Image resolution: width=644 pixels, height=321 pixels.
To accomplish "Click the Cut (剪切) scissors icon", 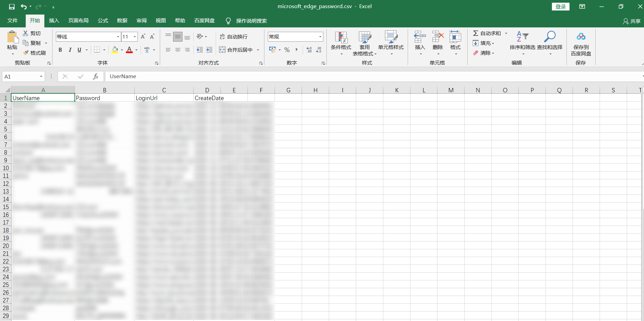I will tap(25, 33).
